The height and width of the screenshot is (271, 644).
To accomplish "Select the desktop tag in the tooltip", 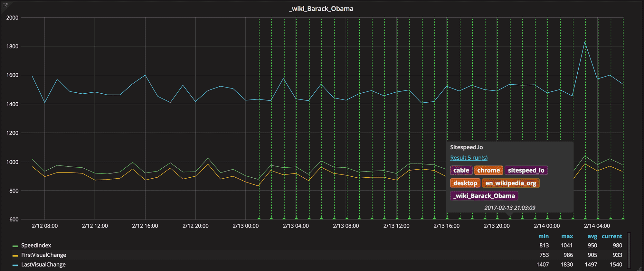I will click(465, 183).
